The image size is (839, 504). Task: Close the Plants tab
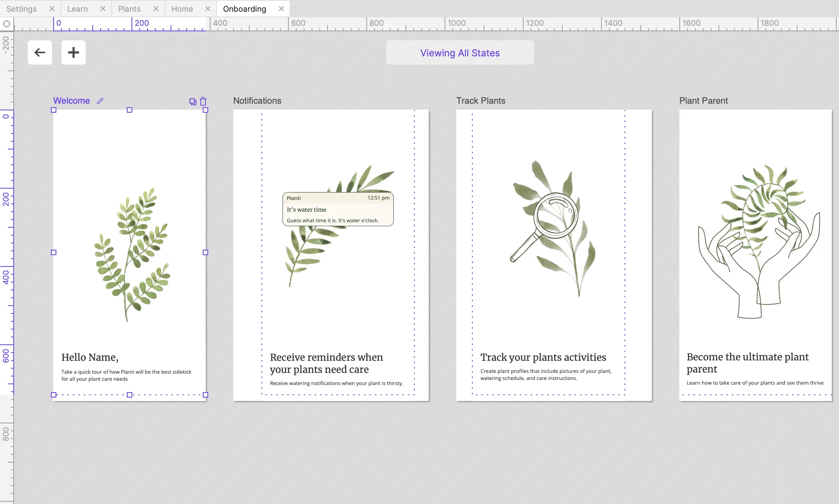click(156, 9)
